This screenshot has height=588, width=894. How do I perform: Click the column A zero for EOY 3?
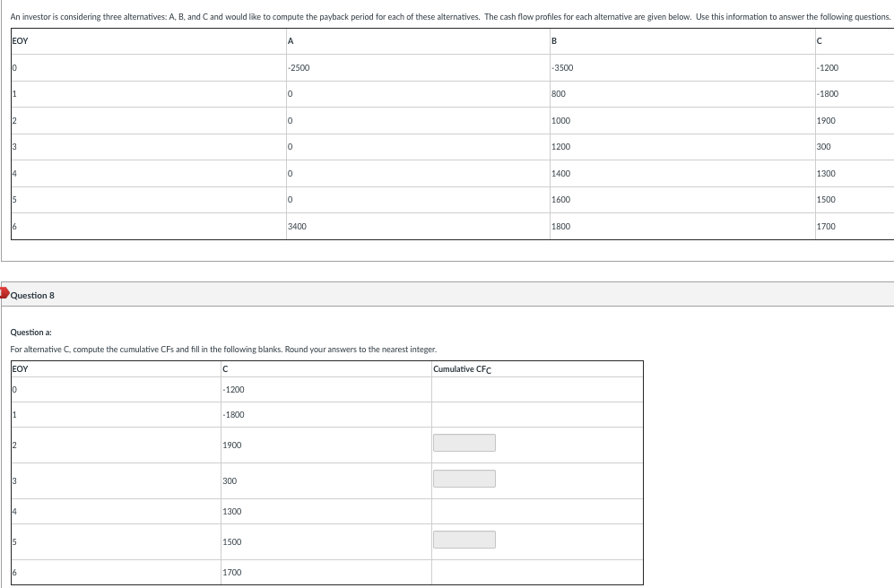(x=291, y=146)
